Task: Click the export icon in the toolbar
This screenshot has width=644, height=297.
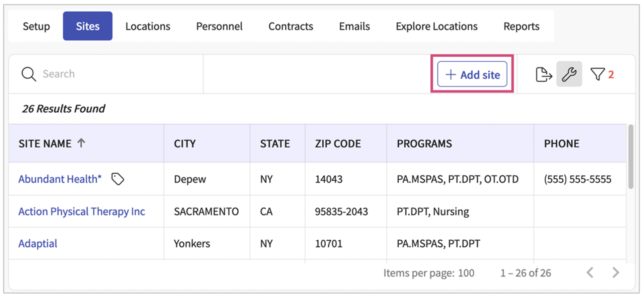Action: click(x=543, y=74)
